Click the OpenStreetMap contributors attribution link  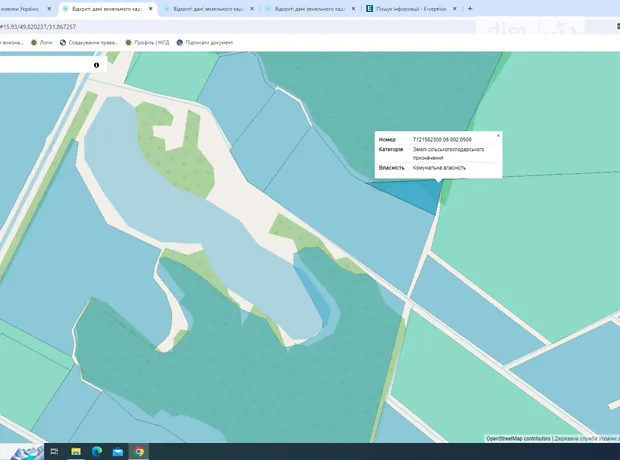pyautogui.click(x=518, y=438)
